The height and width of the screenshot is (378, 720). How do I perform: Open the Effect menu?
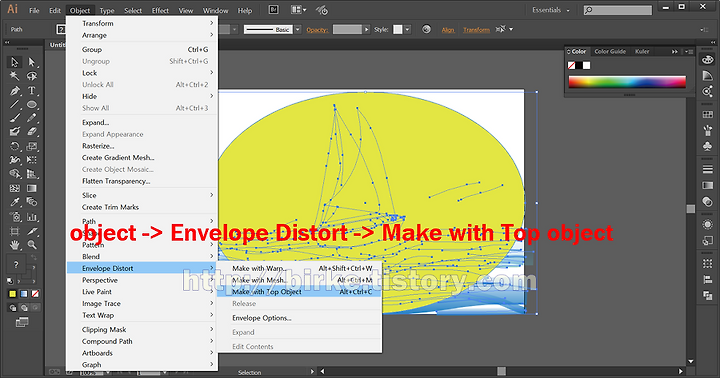[160, 10]
